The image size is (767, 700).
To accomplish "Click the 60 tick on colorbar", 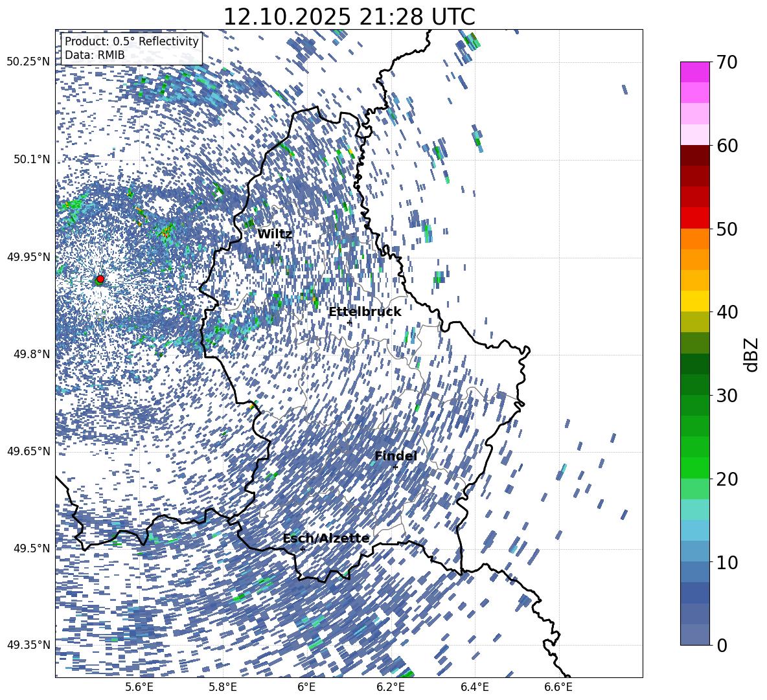I will click(x=727, y=146).
